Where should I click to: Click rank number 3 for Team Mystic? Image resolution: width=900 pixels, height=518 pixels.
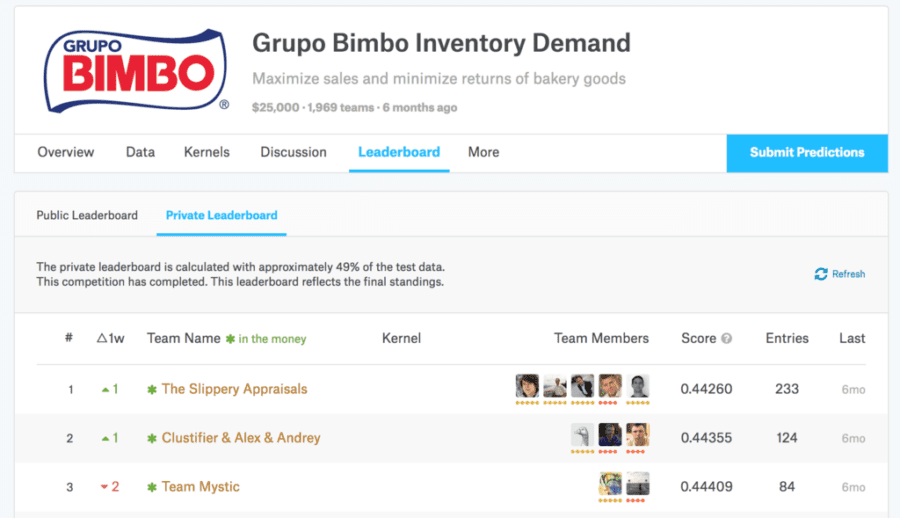point(69,488)
